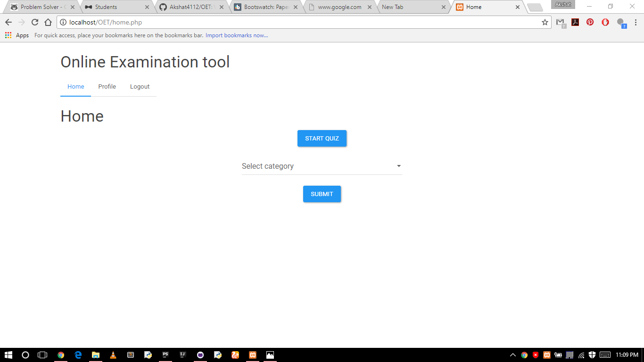Viewport: 644px width, 362px height.
Task: Click the START QUIZ button
Action: (x=322, y=139)
